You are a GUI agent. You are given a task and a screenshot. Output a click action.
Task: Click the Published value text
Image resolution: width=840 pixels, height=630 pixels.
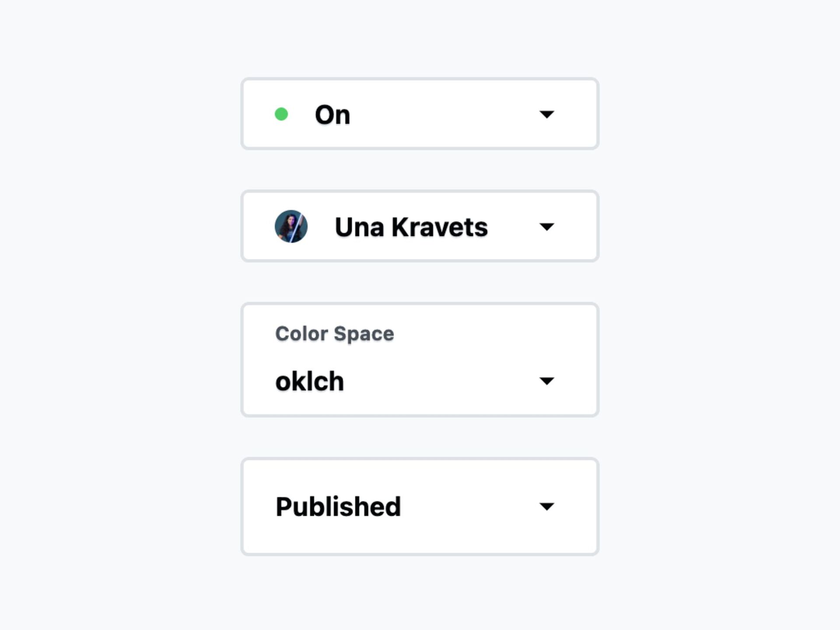pyautogui.click(x=338, y=507)
